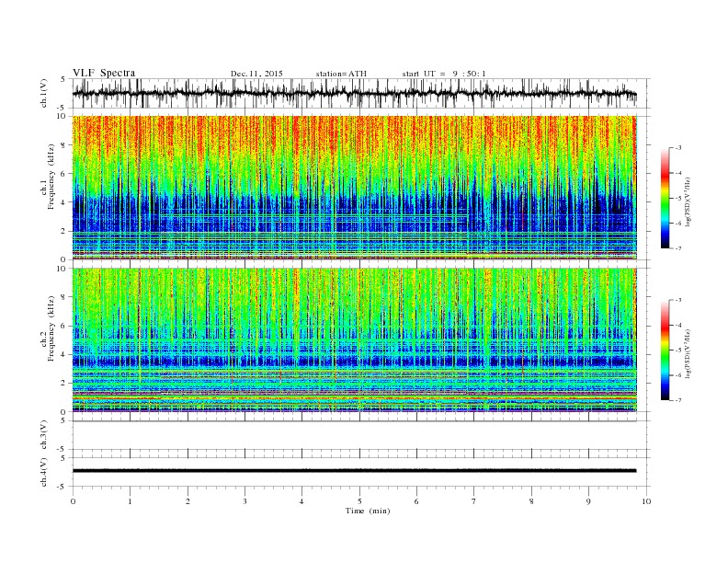
Task: Click the "ch.3(V)" axis label
Action: [x=44, y=435]
